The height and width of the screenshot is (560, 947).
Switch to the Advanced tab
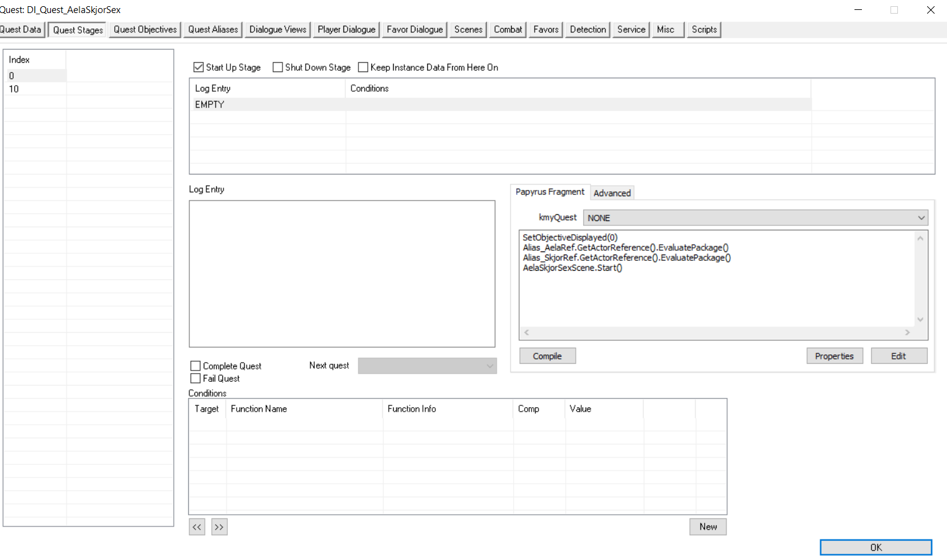point(612,193)
